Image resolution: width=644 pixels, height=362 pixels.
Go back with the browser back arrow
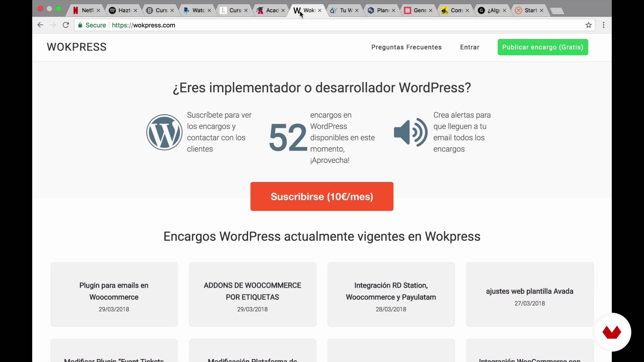pyautogui.click(x=40, y=25)
